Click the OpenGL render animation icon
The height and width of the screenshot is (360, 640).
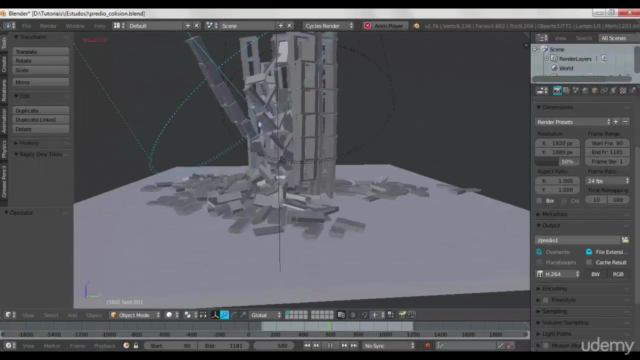411,315
